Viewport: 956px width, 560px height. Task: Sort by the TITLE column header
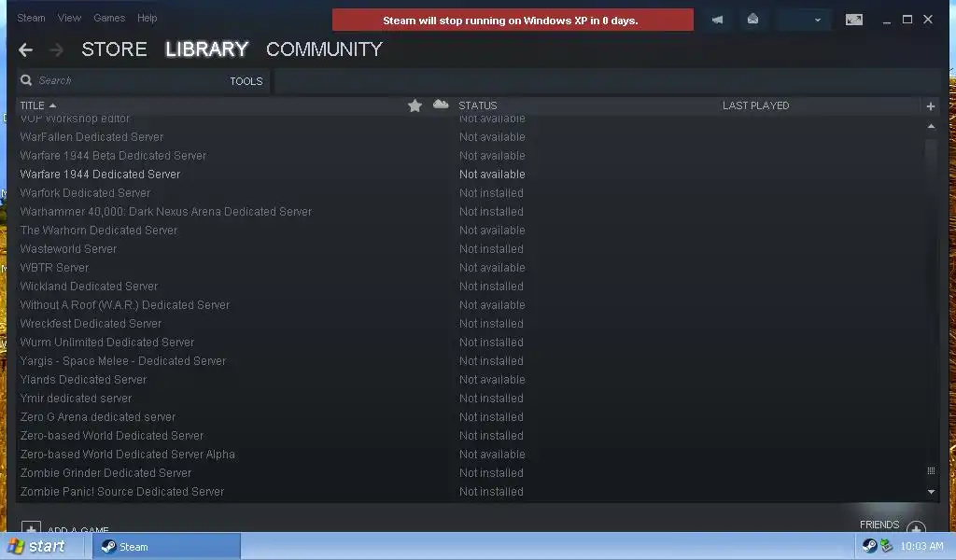pos(37,105)
